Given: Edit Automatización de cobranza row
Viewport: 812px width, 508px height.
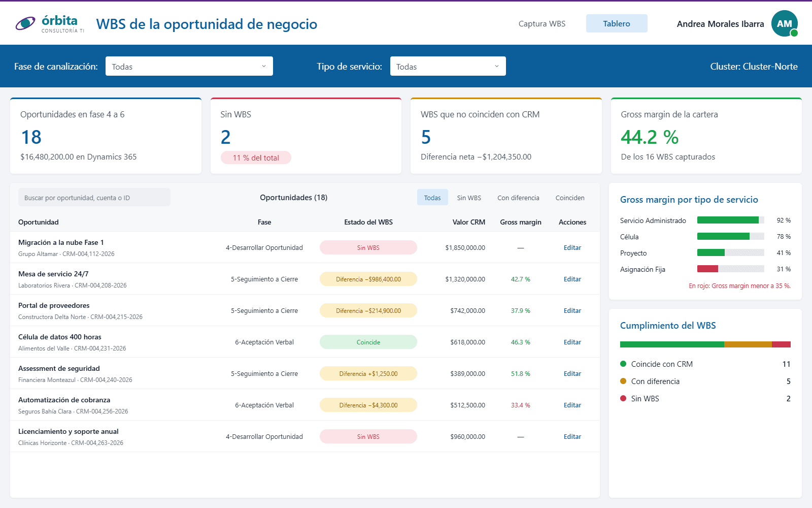Looking at the screenshot, I should tap(572, 405).
